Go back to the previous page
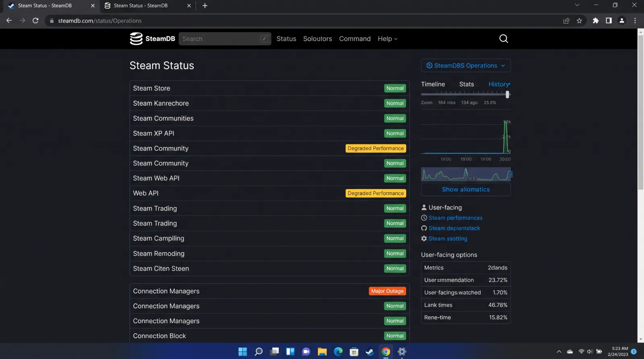 9,21
